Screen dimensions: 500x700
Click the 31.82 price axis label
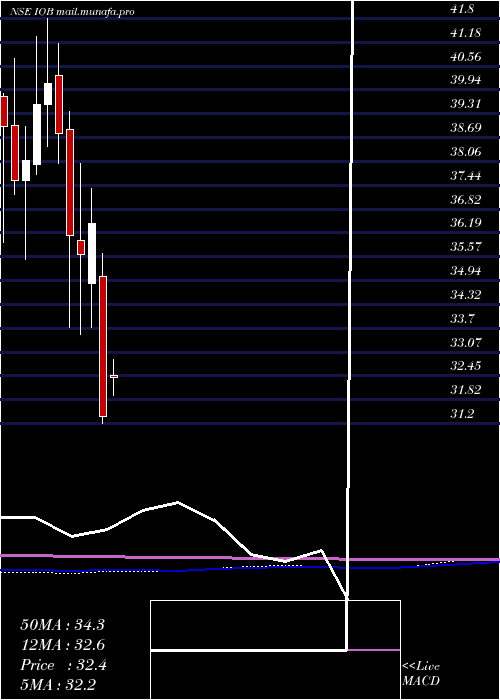point(466,390)
